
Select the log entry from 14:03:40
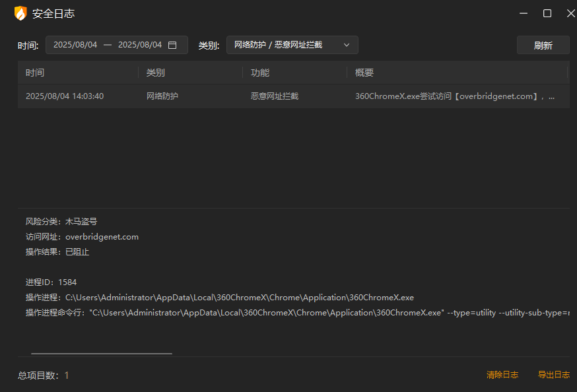coord(65,96)
